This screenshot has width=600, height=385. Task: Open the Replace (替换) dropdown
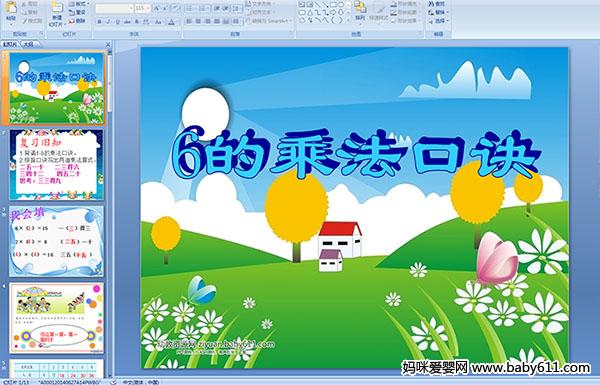coord(437,12)
